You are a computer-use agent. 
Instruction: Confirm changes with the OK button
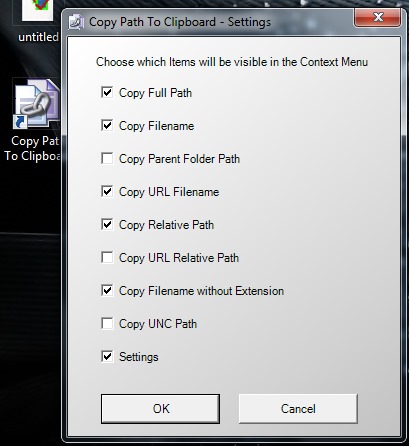pos(160,409)
